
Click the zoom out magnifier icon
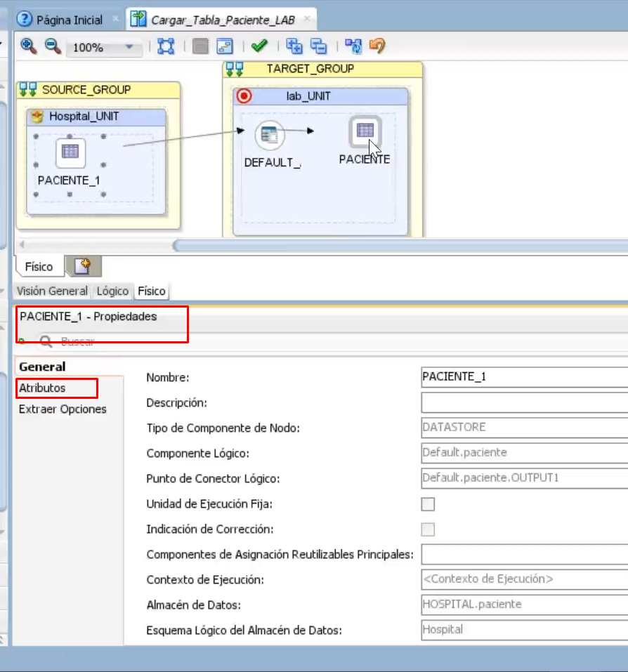[x=53, y=46]
